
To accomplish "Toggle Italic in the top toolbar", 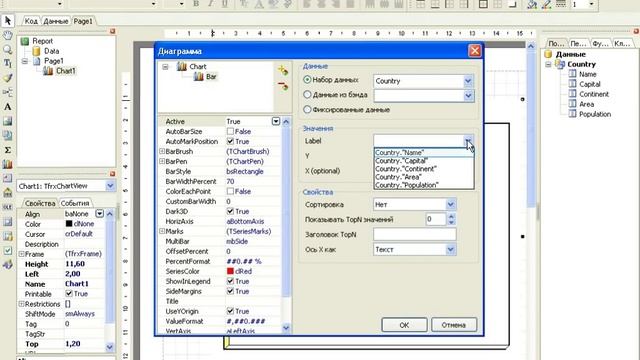I will click(x=210, y=4).
